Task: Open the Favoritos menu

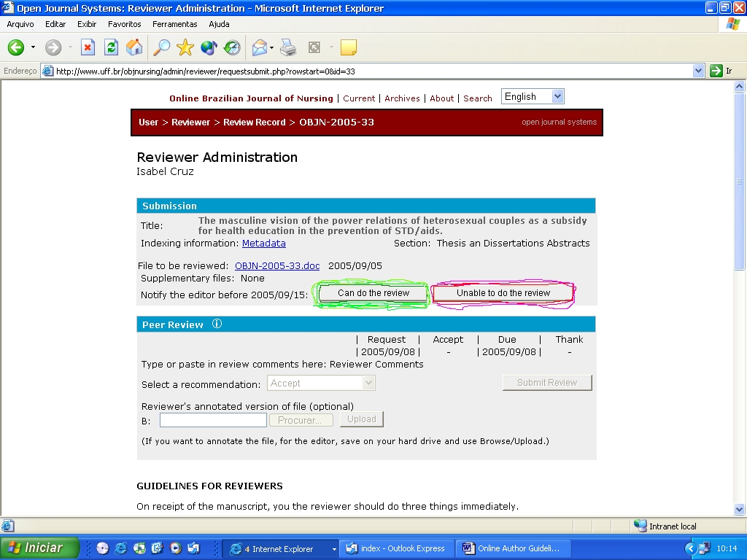Action: point(124,24)
